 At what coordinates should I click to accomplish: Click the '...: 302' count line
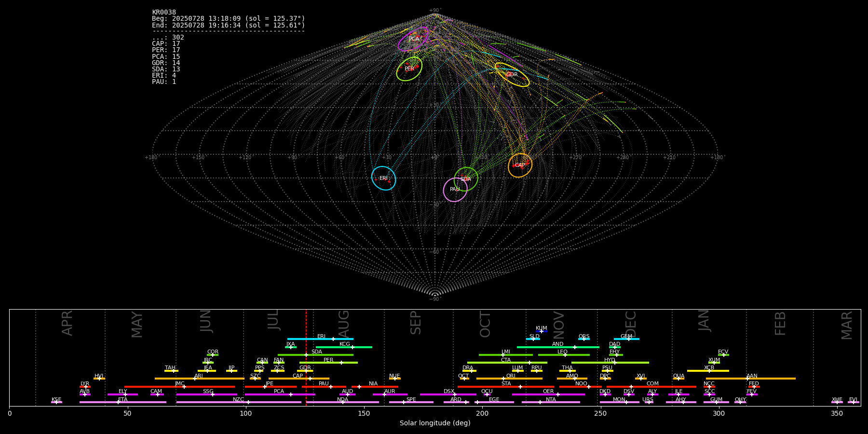click(x=168, y=38)
